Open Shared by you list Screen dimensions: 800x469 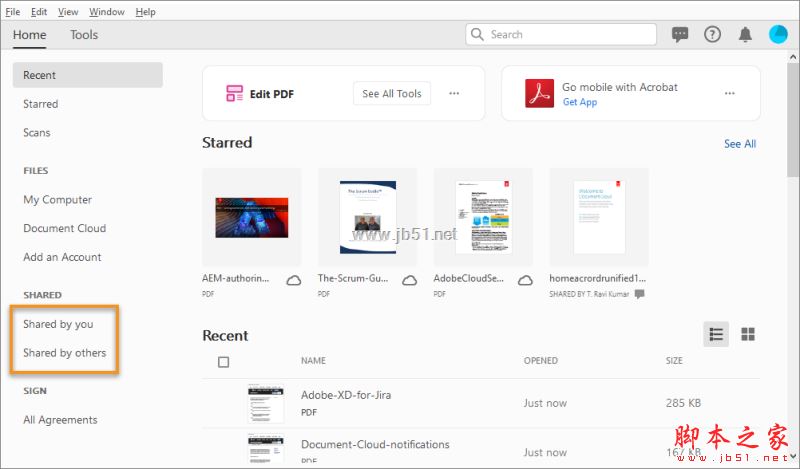pyautogui.click(x=58, y=324)
